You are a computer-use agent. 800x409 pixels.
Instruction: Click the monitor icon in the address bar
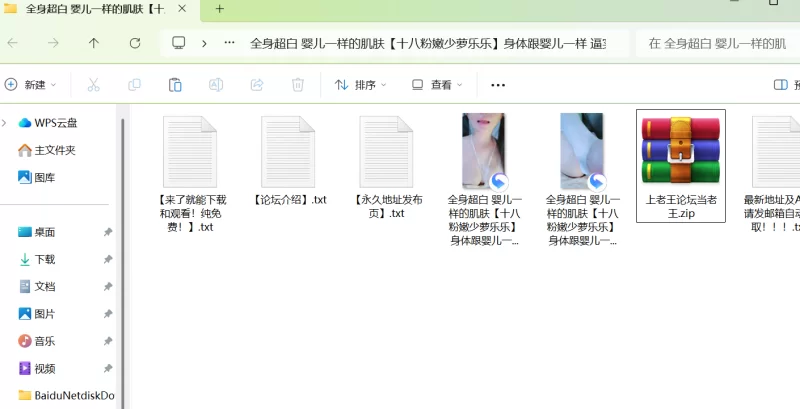click(x=178, y=43)
